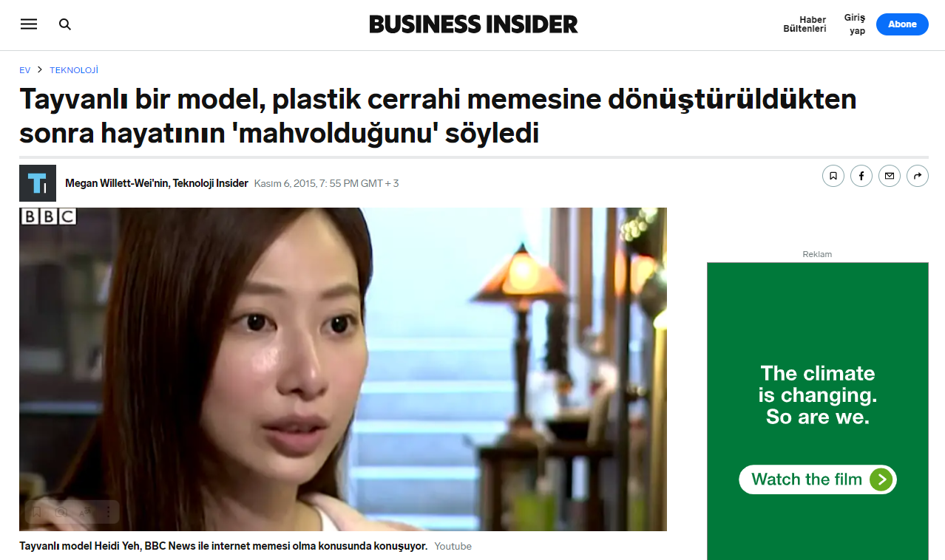Click the Abone subscribe button
Viewport: 945px width, 560px height.
click(902, 24)
